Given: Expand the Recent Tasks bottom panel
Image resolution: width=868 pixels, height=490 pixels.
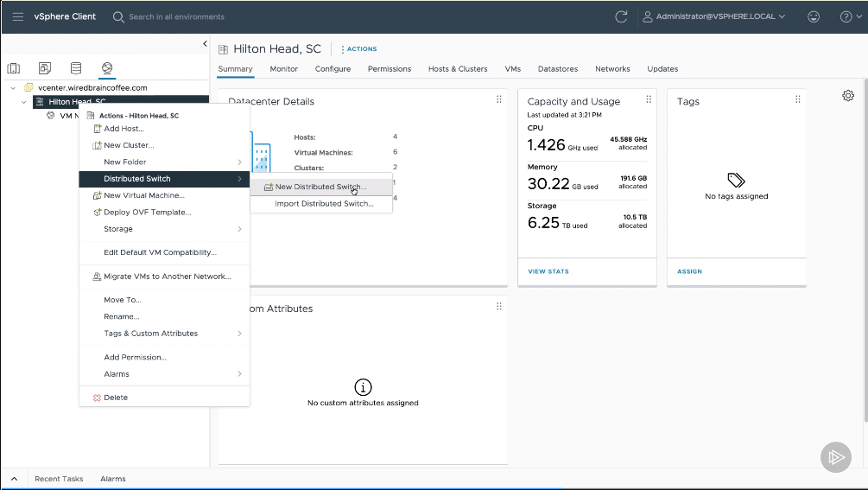Looking at the screenshot, I should 14,479.
